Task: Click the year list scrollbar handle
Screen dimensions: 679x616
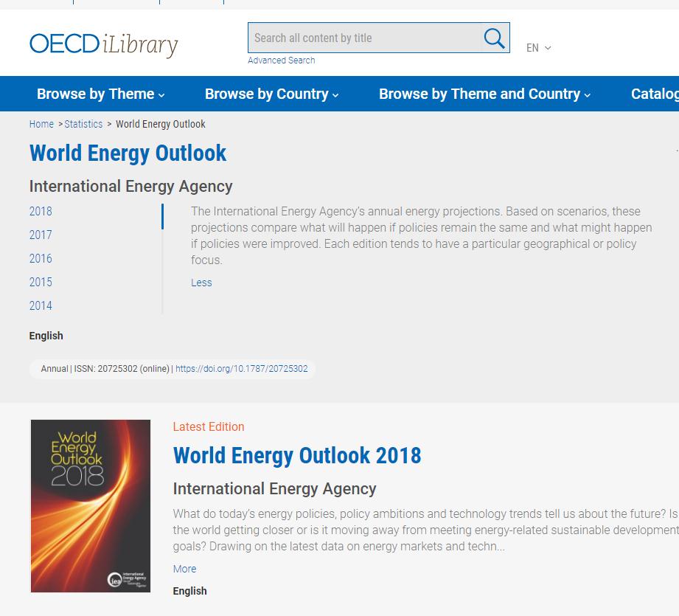Action: coord(162,216)
